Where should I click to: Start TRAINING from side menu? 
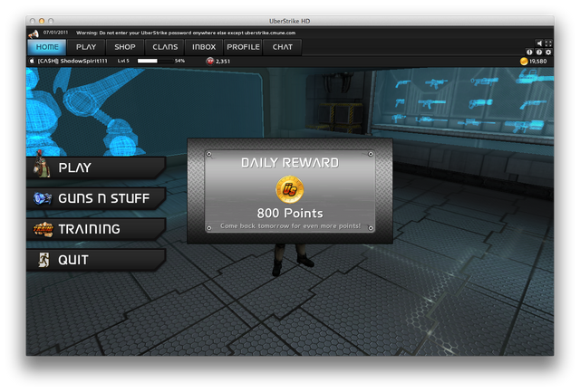click(x=96, y=229)
